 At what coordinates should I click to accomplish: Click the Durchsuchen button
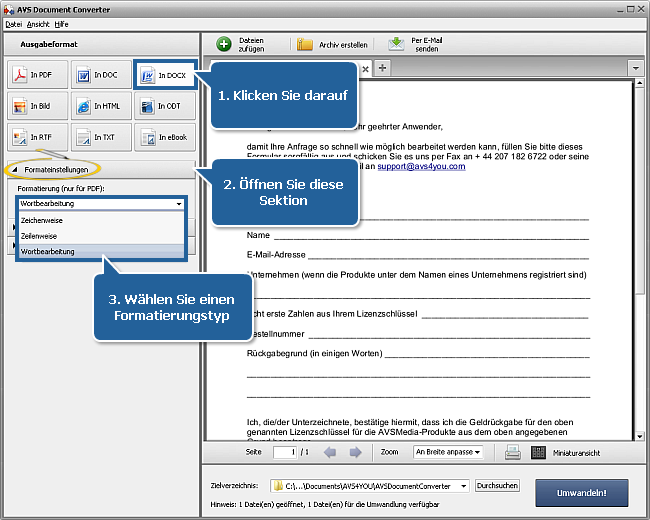tap(497, 486)
